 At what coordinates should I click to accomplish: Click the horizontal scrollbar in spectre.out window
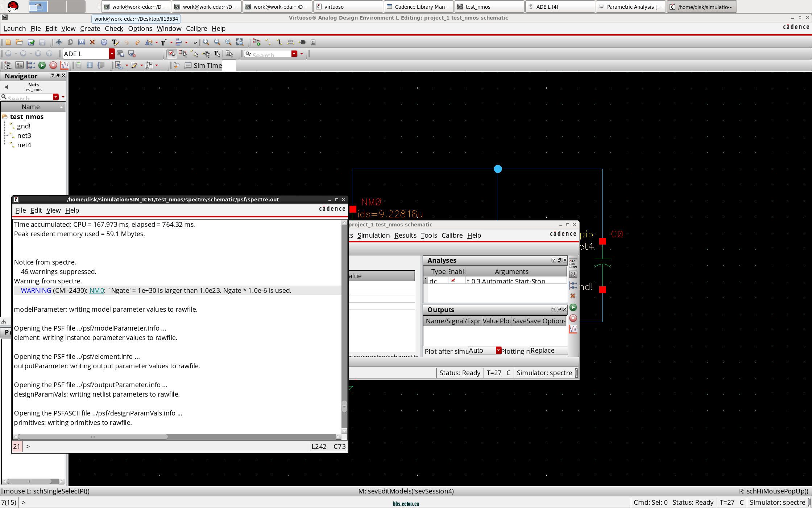point(93,437)
